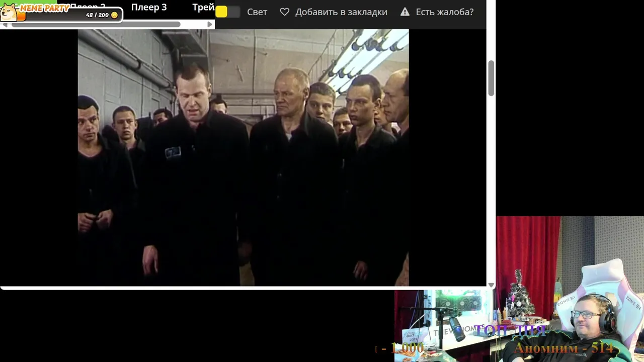
Task: Click the Meme Party doge icon
Action: click(9, 12)
